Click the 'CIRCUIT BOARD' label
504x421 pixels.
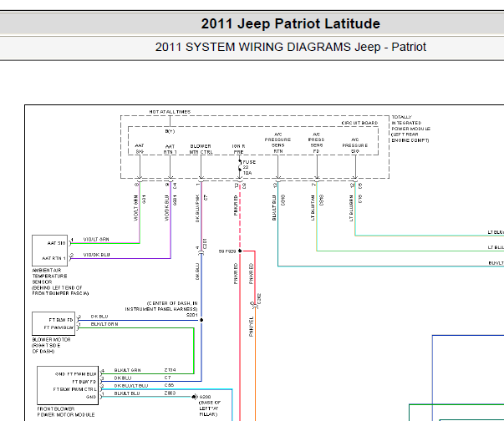click(359, 123)
